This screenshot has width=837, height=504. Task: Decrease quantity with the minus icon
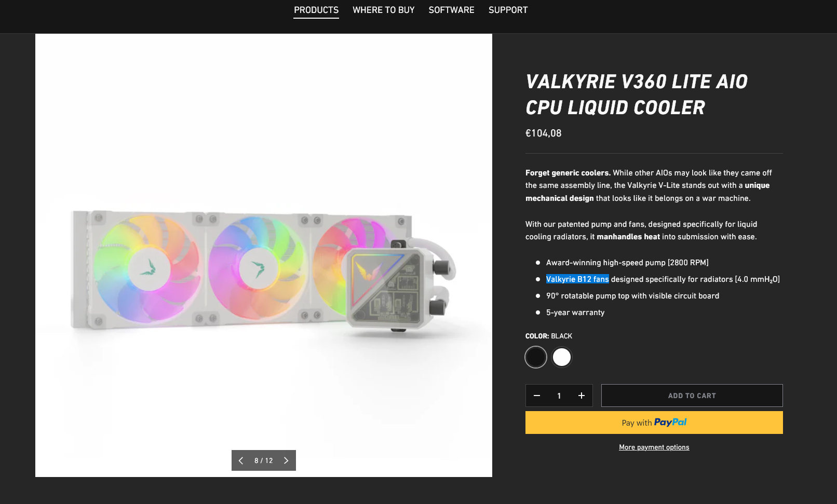pos(537,396)
